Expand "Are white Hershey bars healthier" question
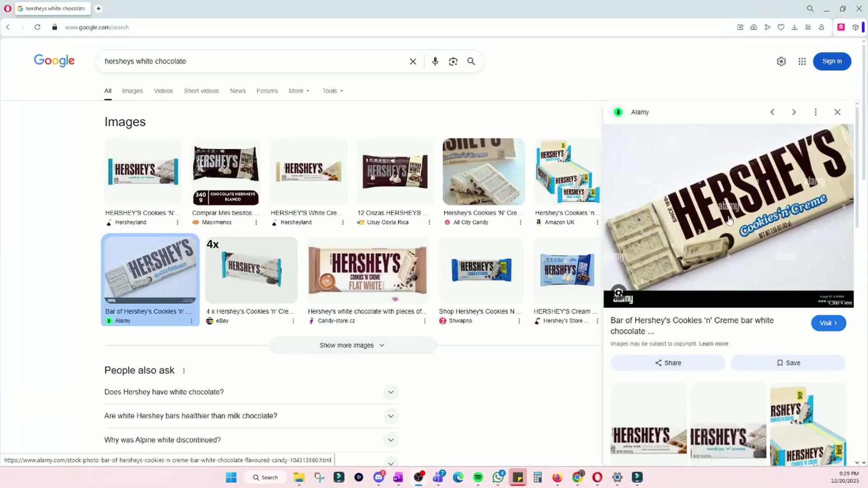868x488 pixels. click(x=251, y=416)
